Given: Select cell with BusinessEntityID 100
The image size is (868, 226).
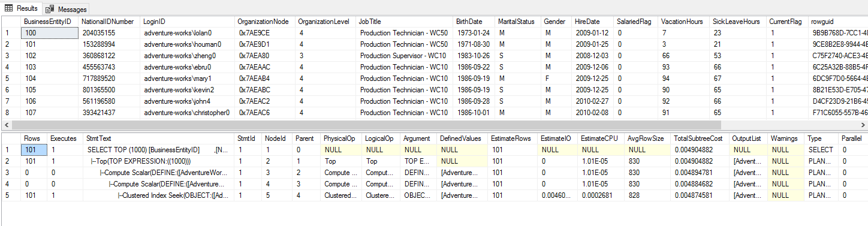Looking at the screenshot, I should [x=50, y=32].
